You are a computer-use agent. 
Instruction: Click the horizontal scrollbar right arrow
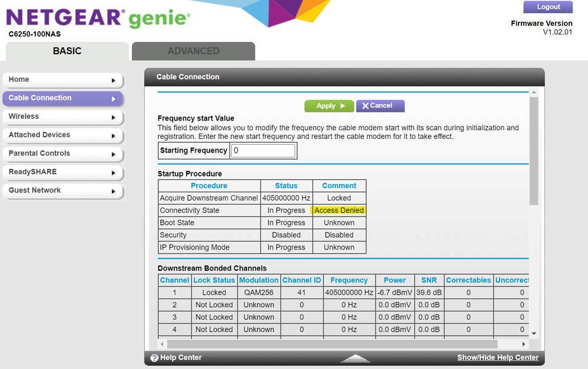pos(524,344)
